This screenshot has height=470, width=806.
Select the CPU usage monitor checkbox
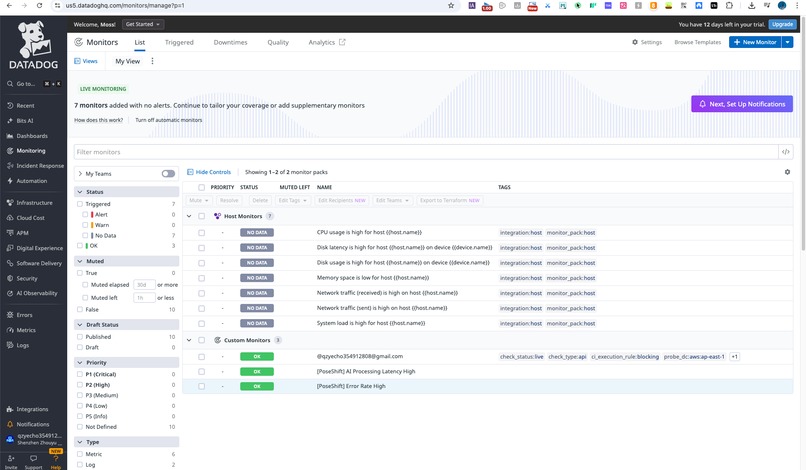202,233
